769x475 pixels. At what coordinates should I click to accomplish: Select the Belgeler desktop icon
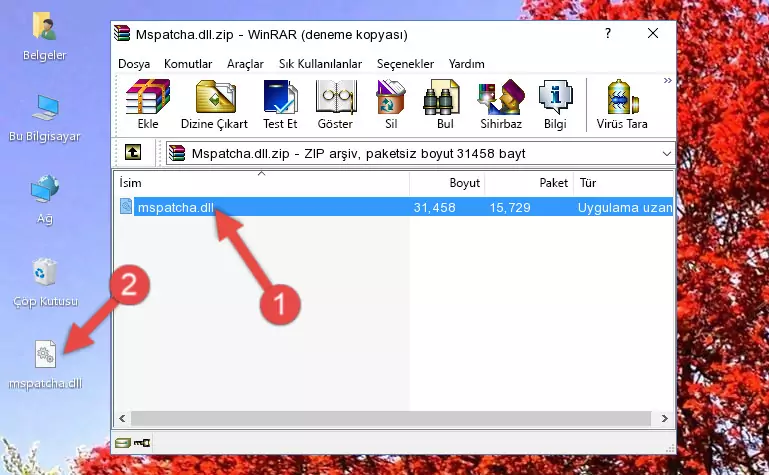point(45,37)
